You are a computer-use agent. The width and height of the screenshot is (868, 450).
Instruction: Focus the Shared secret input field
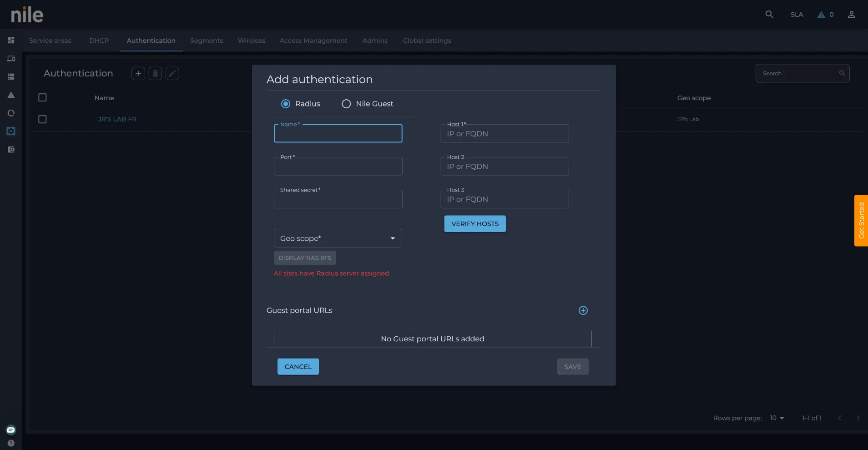(338, 199)
